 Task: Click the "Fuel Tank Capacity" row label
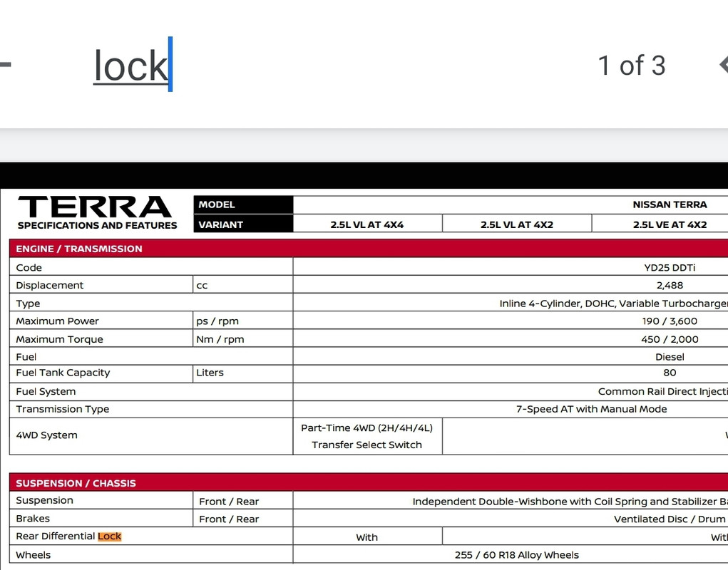pyautogui.click(x=63, y=373)
